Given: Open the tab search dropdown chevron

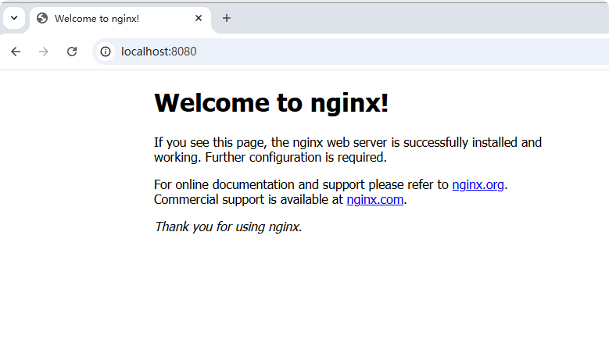Looking at the screenshot, I should point(14,18).
